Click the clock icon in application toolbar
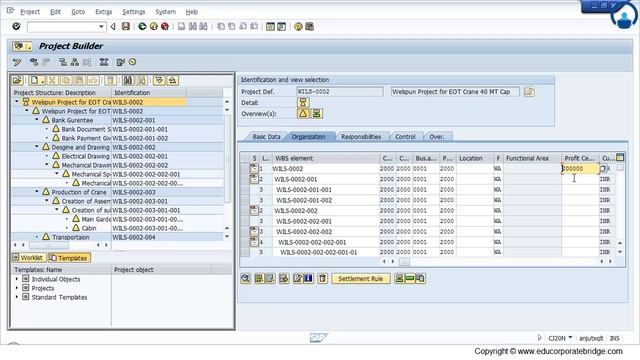The width and height of the screenshot is (640, 360). click(x=132, y=62)
